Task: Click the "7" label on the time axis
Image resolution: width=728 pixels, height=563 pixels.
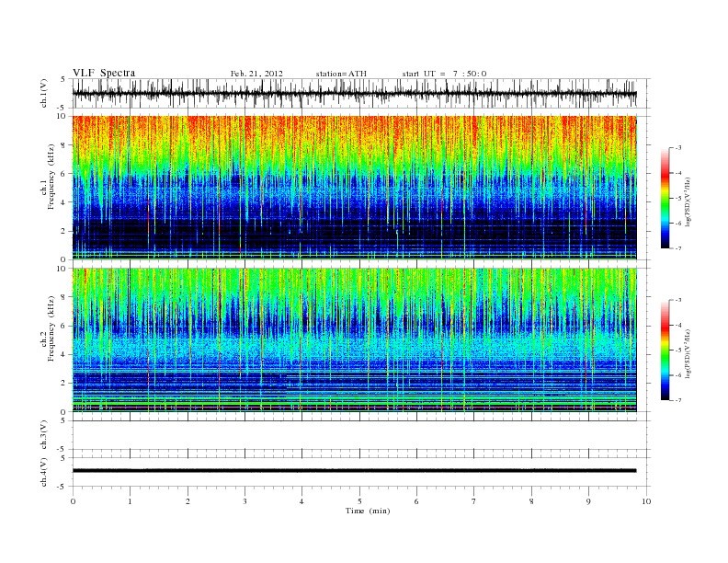Action: (474, 501)
